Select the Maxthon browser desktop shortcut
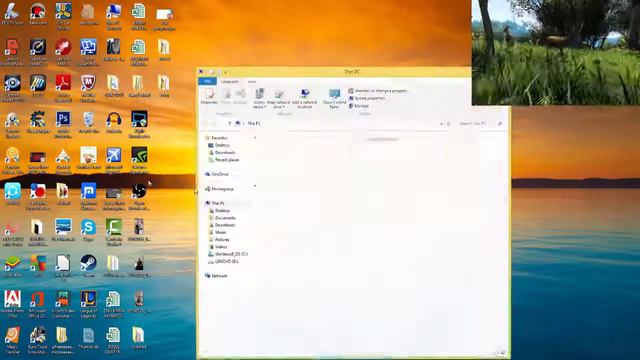This screenshot has height=360, width=640. click(88, 196)
